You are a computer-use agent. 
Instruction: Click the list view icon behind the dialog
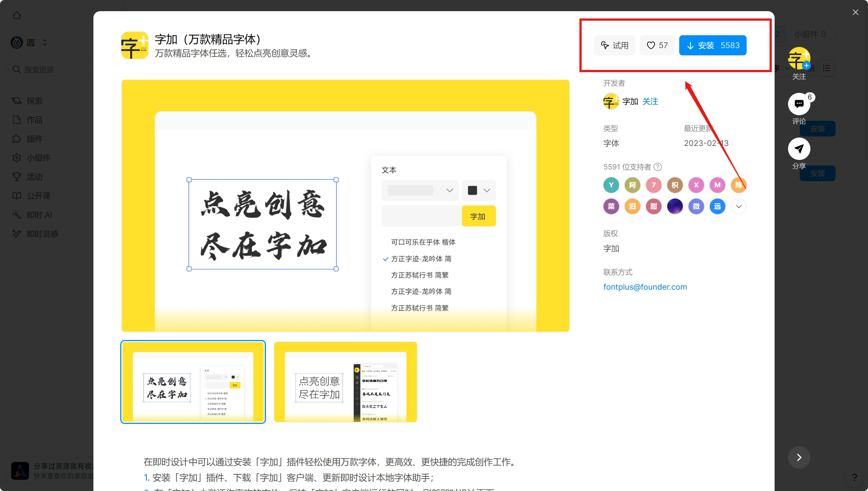pyautogui.click(x=827, y=69)
